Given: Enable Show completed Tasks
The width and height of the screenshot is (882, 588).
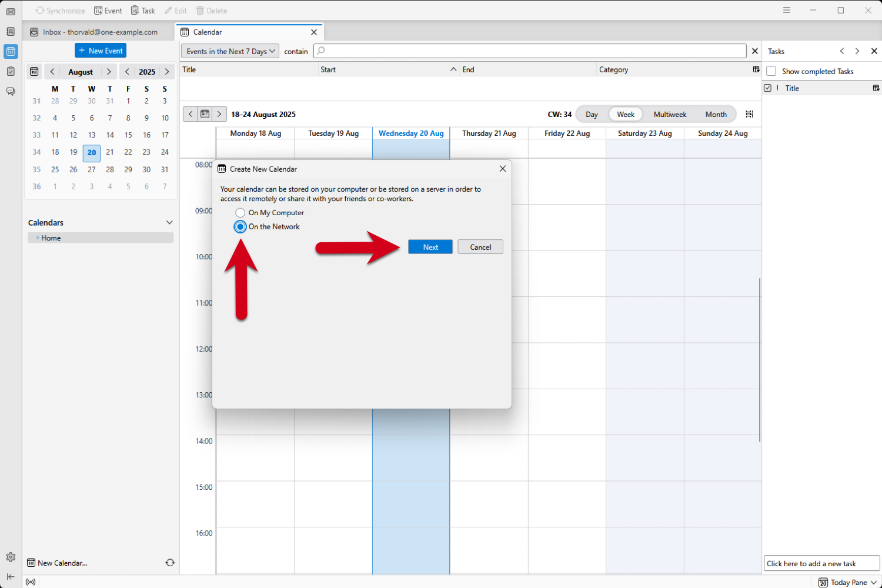Looking at the screenshot, I should 771,71.
